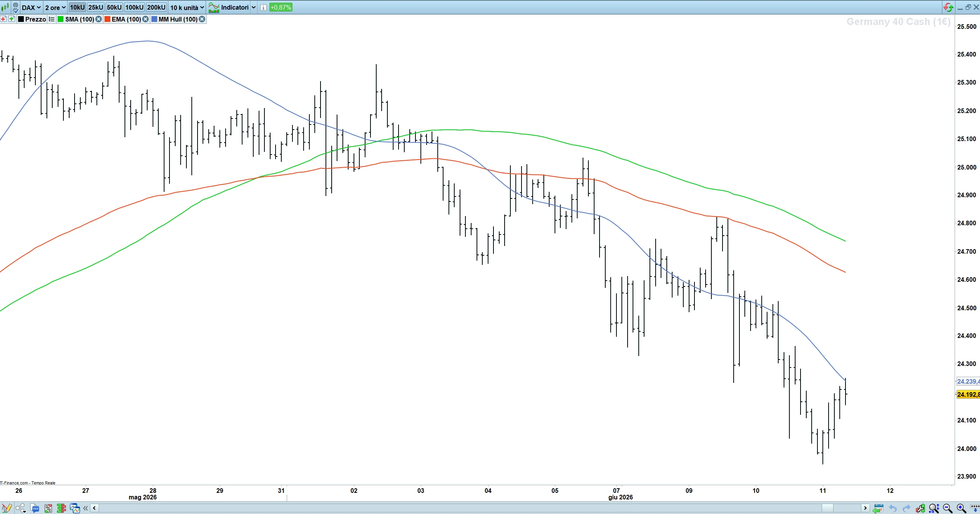Remove the MM Hull (100) indicator
Viewport: 980px width, 514px height.
click(202, 19)
